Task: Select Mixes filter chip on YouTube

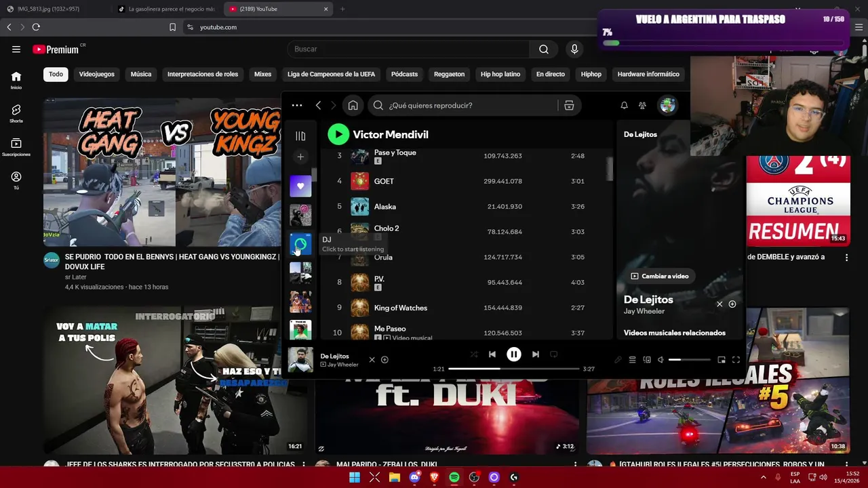Action: point(262,74)
